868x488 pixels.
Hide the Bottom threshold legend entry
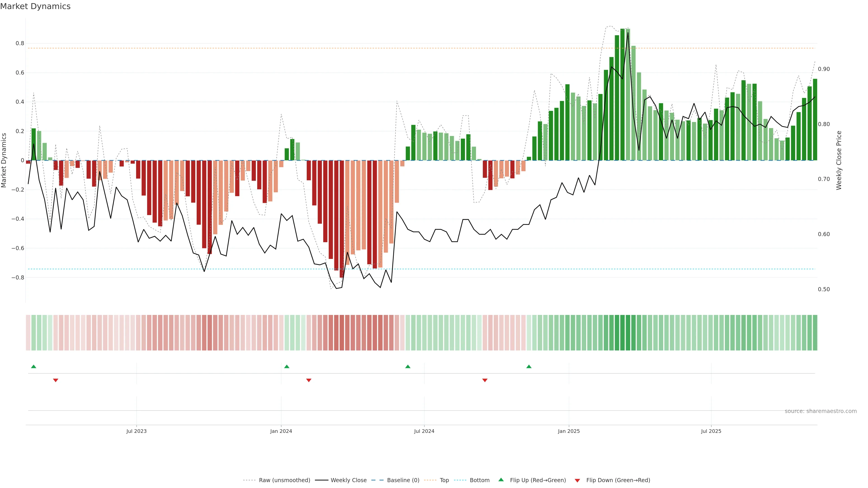click(479, 480)
